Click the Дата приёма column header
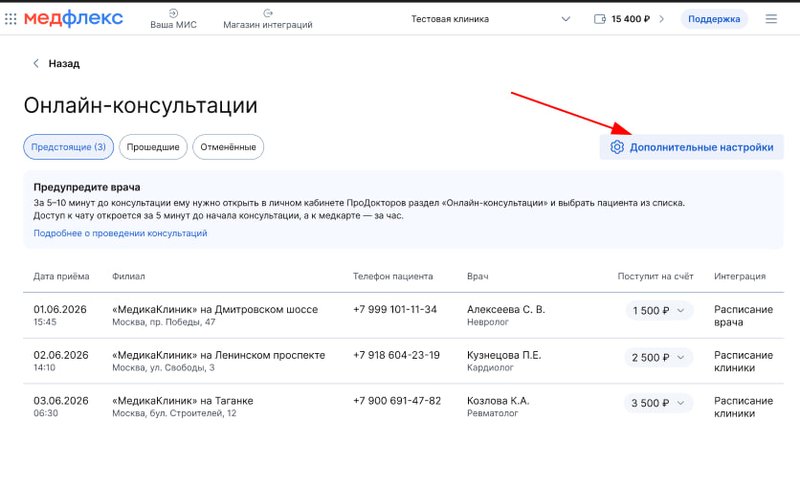Viewport: 800px width, 486px height. 61,276
